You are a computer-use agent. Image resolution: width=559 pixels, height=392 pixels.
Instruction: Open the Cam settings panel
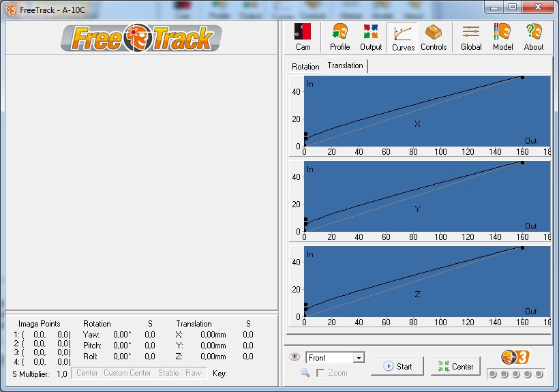(x=303, y=37)
